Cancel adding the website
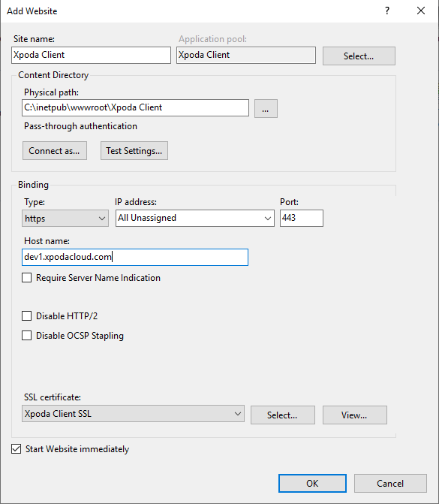439x504 pixels. [x=390, y=484]
